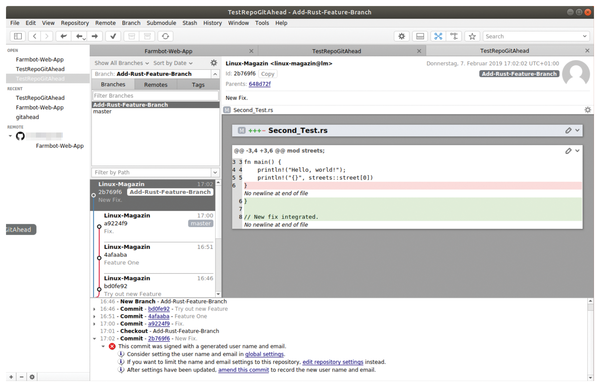This screenshot has height=387, width=600.
Task: Toggle the sidebar panel icon
Action: (x=18, y=36)
